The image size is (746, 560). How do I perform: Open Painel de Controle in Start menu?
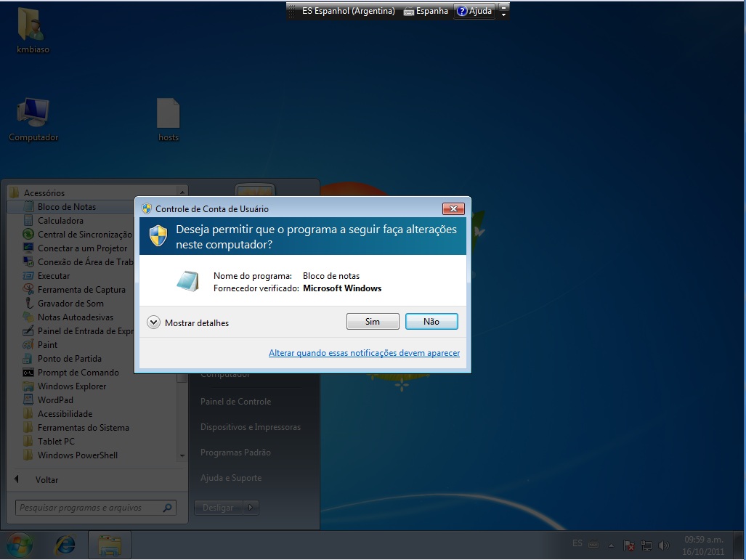point(235,402)
